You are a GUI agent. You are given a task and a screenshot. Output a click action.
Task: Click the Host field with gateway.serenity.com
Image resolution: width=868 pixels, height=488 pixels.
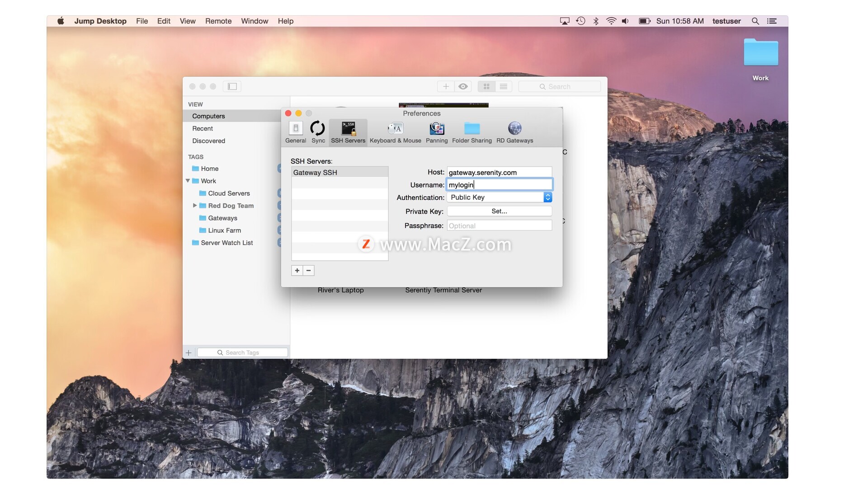(x=499, y=172)
